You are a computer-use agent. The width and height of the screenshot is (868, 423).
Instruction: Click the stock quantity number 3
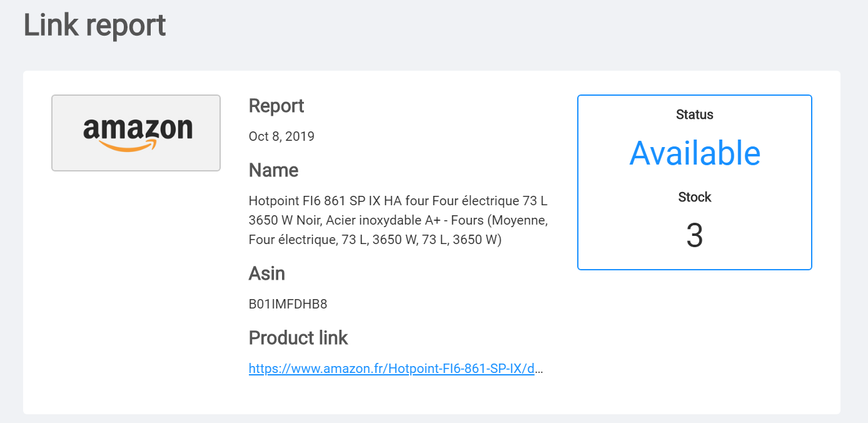point(694,236)
